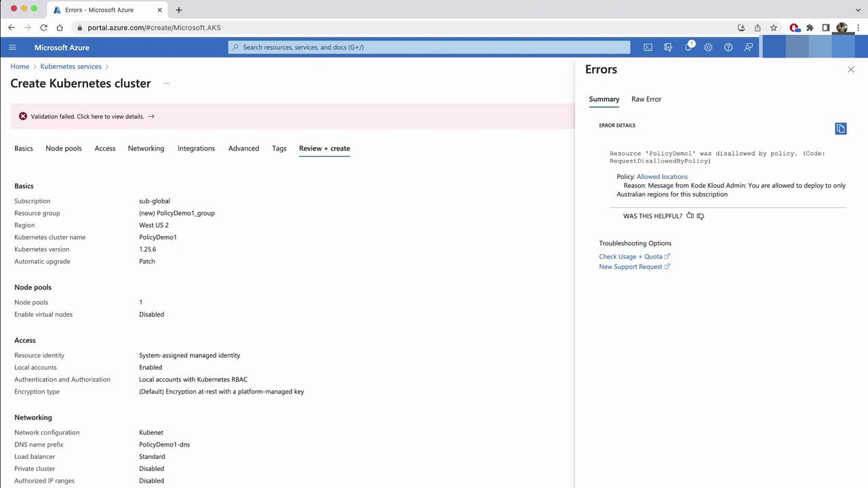Click the Validation failed banner to view details
868x488 pixels.
pyautogui.click(x=293, y=117)
